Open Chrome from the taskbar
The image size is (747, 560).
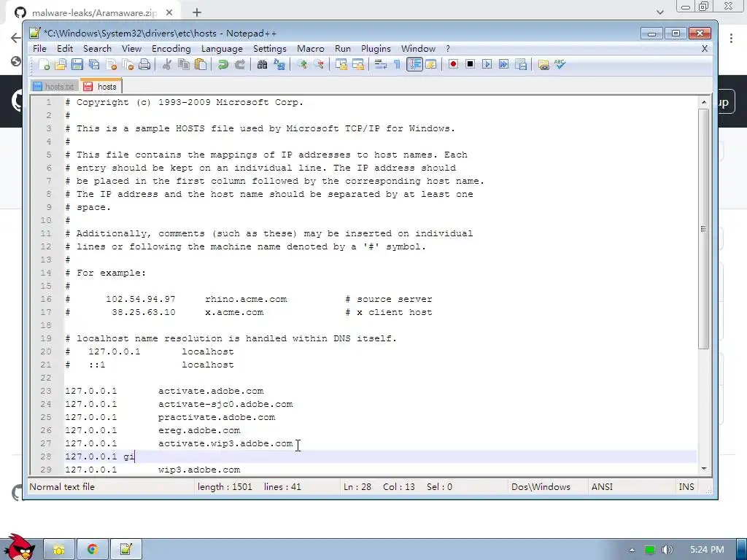pos(93,549)
